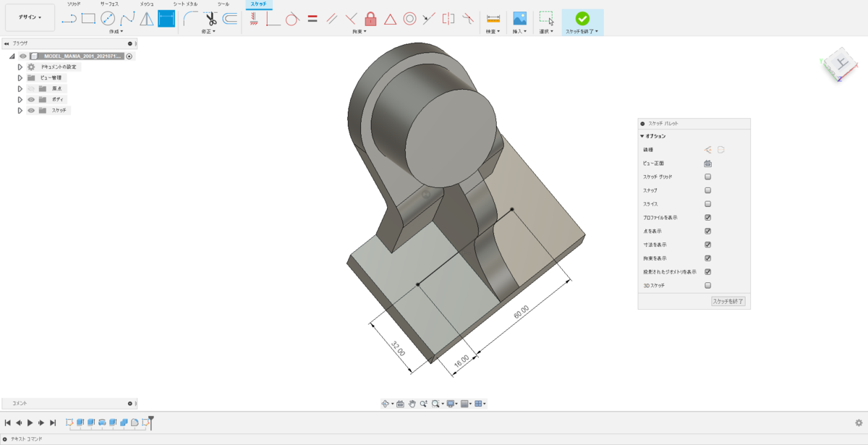
Task: Toggle the Slice checkbox
Action: (x=708, y=204)
